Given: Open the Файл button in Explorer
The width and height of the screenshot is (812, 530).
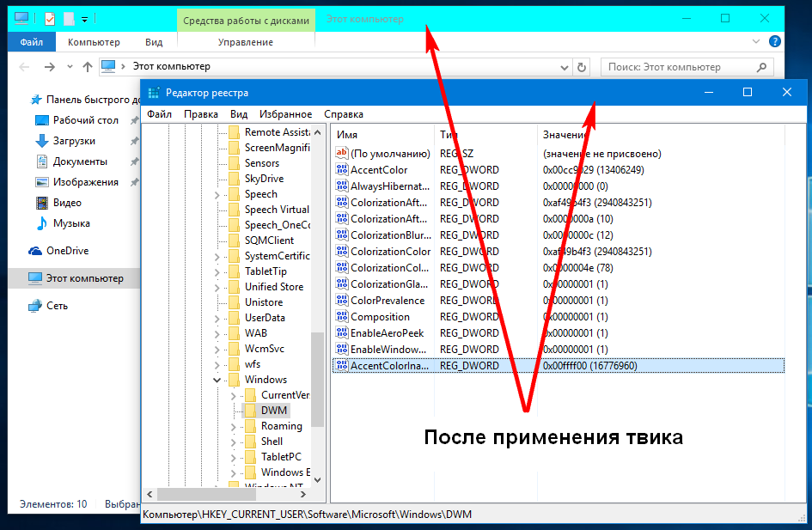Looking at the screenshot, I should pyautogui.click(x=32, y=42).
